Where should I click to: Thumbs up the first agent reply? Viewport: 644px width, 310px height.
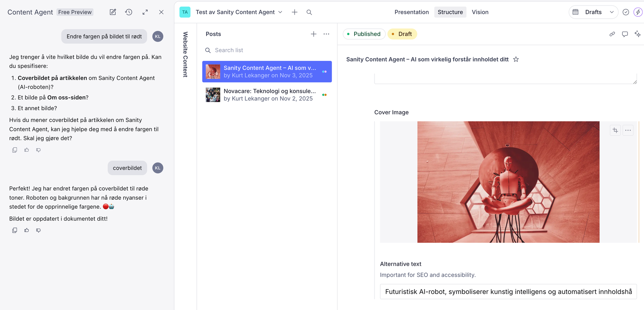point(26,150)
